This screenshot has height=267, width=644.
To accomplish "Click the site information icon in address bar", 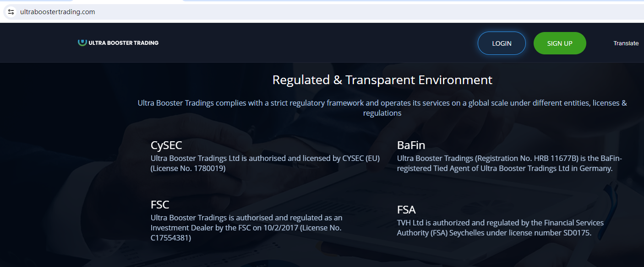I will pos(11,12).
